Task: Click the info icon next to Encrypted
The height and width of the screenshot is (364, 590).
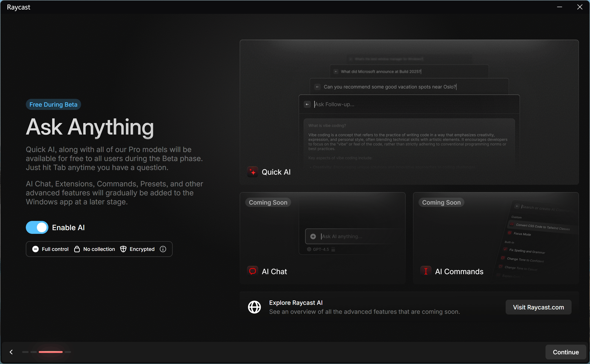Action: click(163, 249)
